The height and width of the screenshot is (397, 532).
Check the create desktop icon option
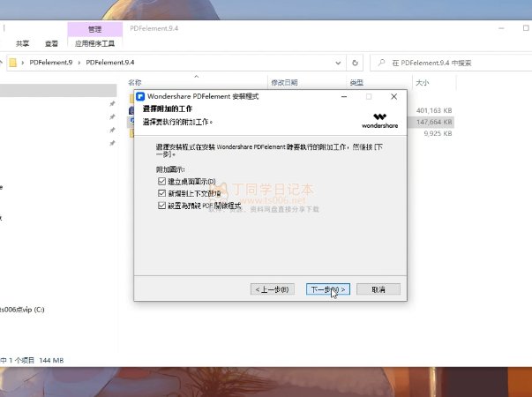click(161, 181)
